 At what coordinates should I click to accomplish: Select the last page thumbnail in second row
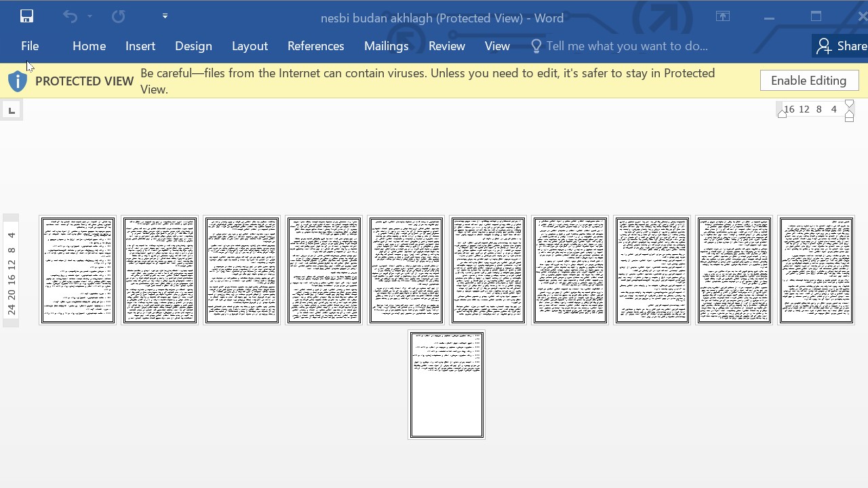[x=447, y=385]
